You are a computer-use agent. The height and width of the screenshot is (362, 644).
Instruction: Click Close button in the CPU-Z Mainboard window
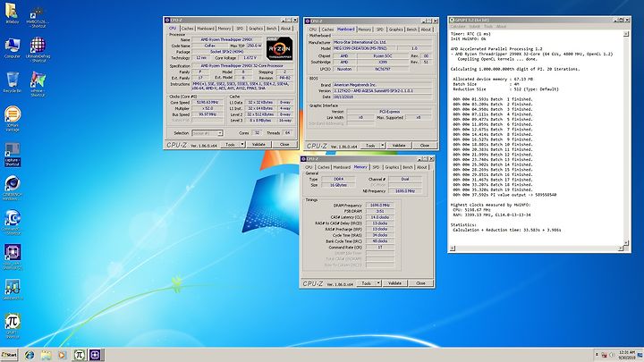pos(425,146)
